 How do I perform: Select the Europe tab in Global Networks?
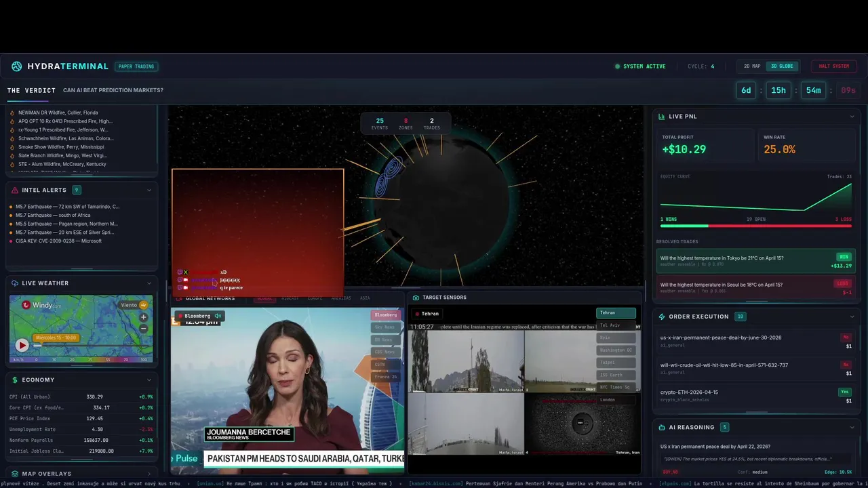tap(315, 298)
